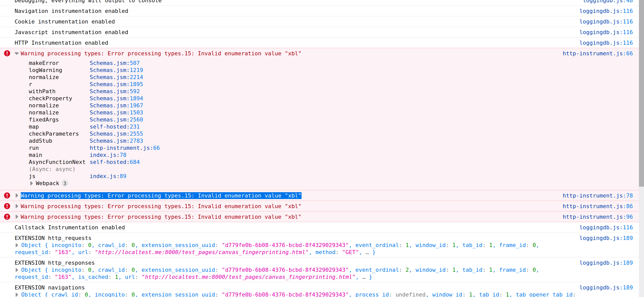This screenshot has width=644, height=297.
Task: Open self-hosted:231 link beside map frame
Action: tap(115, 127)
